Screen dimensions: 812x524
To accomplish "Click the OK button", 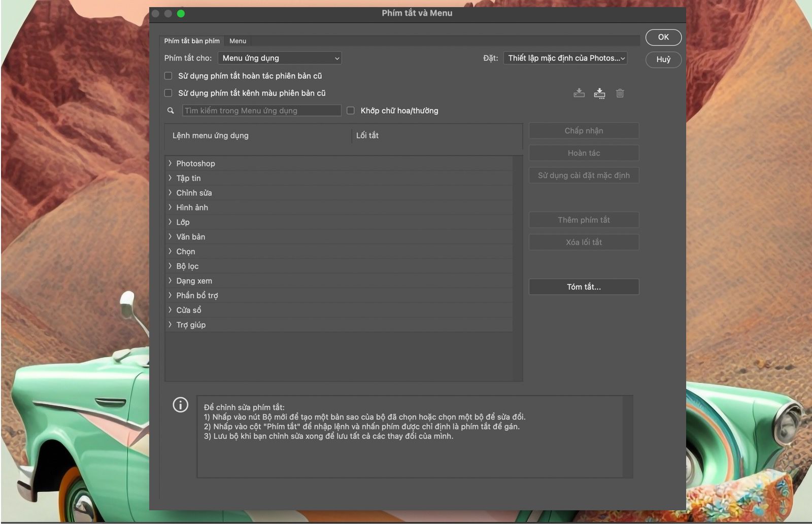I will click(x=663, y=37).
